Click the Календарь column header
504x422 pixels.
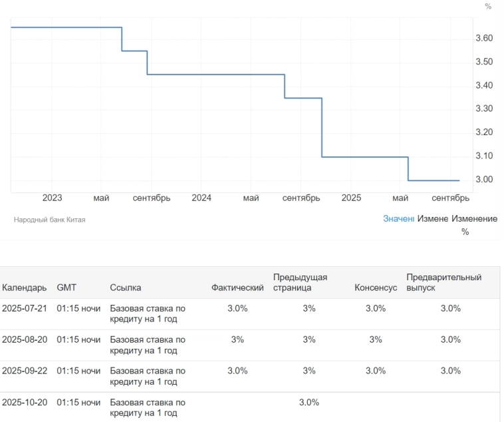pos(25,288)
